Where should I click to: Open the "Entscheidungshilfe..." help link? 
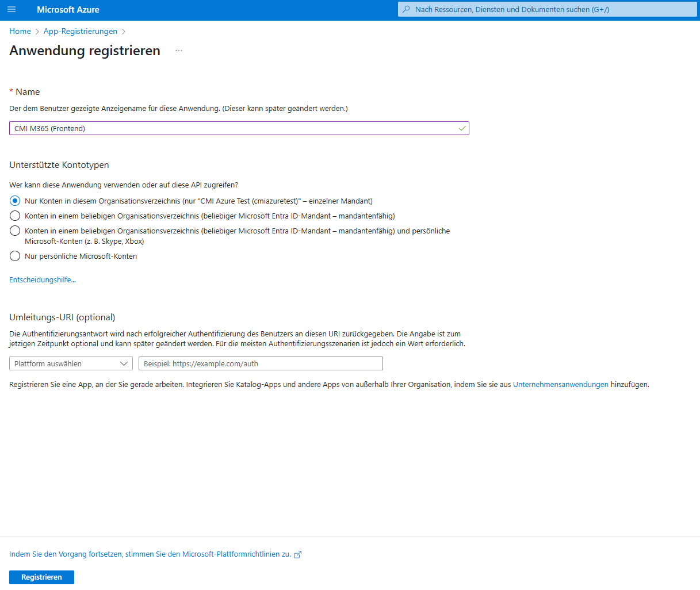point(42,279)
